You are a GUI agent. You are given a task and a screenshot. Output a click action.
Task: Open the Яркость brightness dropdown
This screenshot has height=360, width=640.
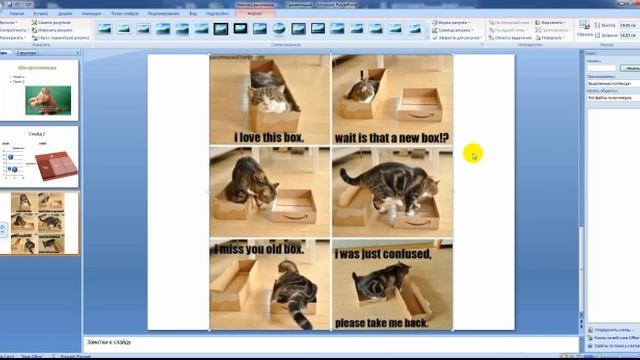pos(8,22)
